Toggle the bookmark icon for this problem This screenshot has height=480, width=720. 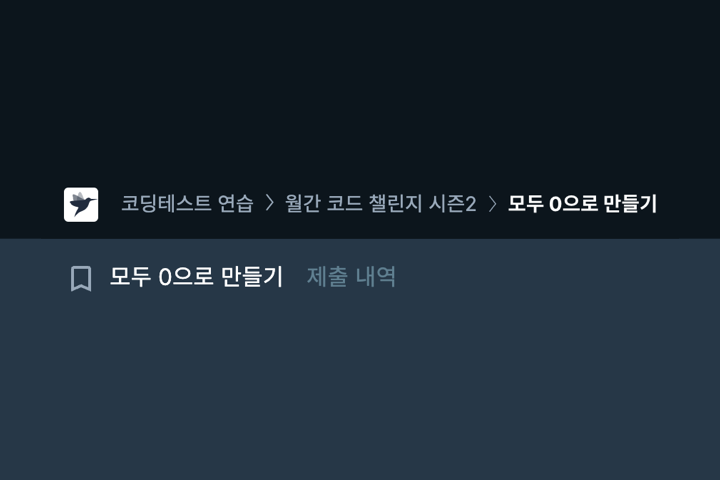click(81, 278)
